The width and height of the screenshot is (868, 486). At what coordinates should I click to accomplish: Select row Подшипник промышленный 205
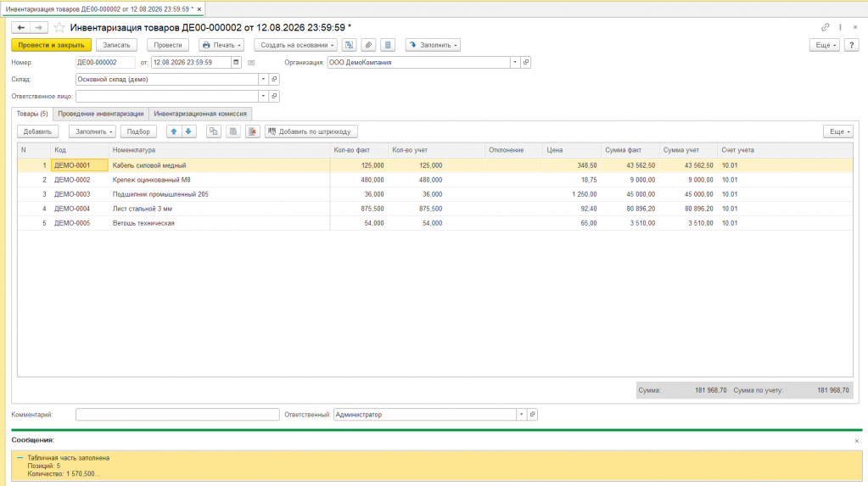[434, 194]
